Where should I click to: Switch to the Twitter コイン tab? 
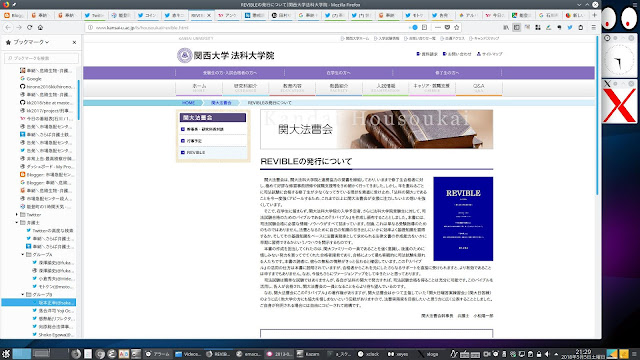coord(148,15)
